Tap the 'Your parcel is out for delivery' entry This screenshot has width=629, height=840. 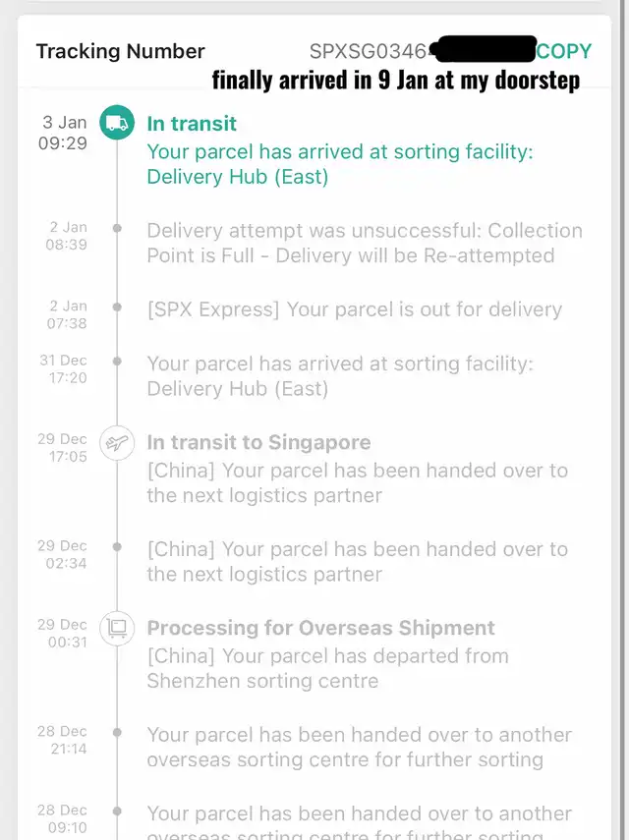[355, 309]
